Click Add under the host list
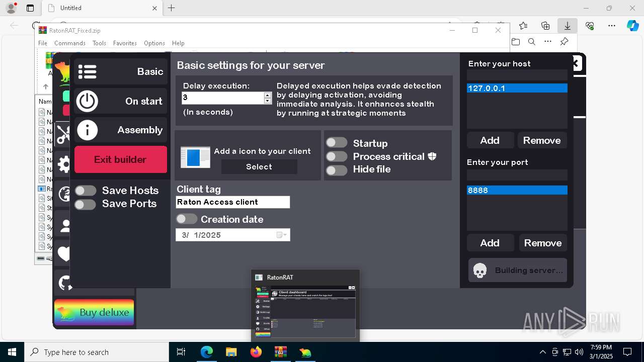The height and width of the screenshot is (362, 644). point(490,140)
